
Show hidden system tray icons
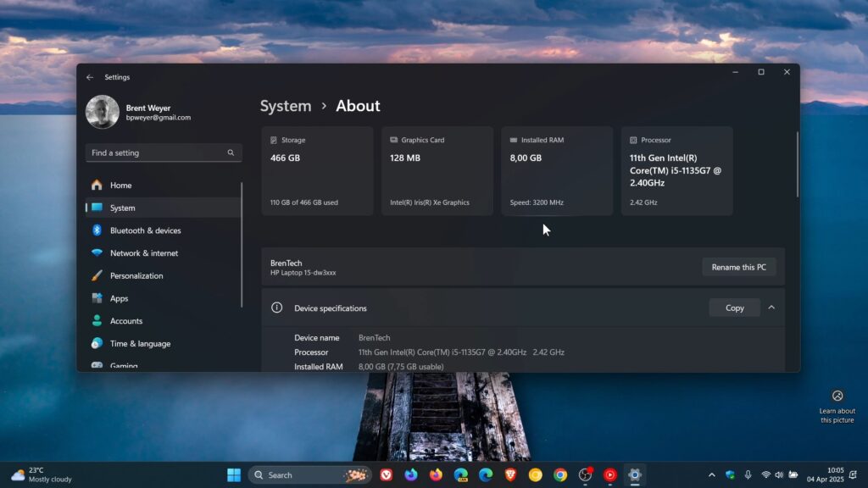click(x=712, y=475)
